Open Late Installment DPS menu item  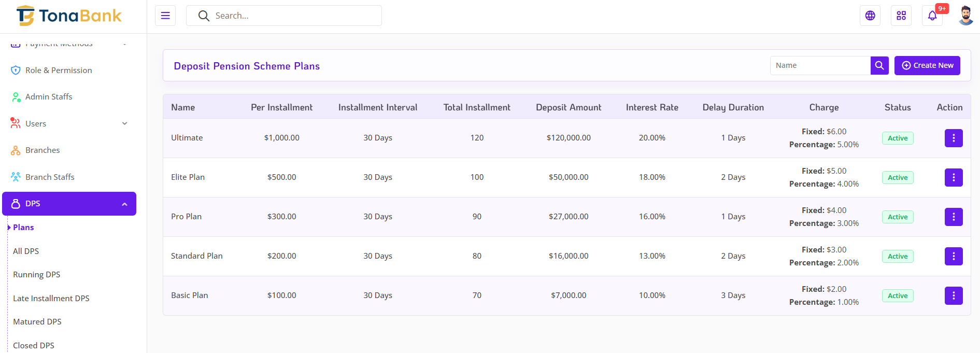click(51, 298)
